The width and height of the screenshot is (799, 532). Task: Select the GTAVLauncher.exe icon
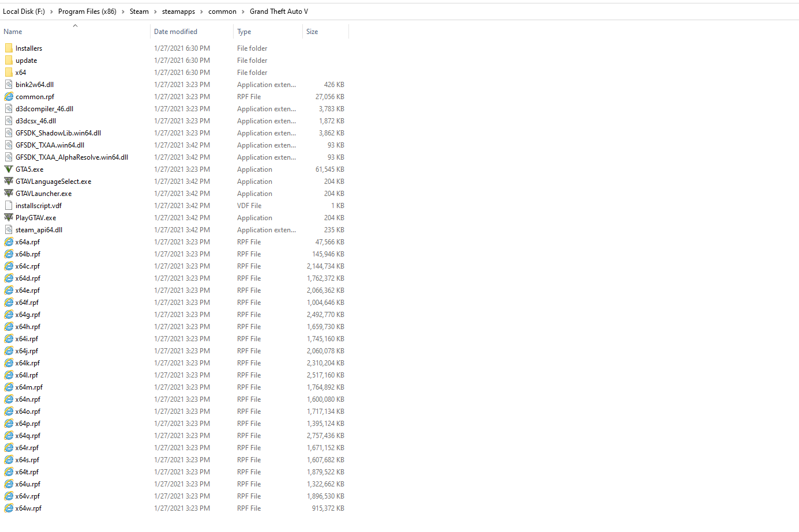(x=9, y=193)
